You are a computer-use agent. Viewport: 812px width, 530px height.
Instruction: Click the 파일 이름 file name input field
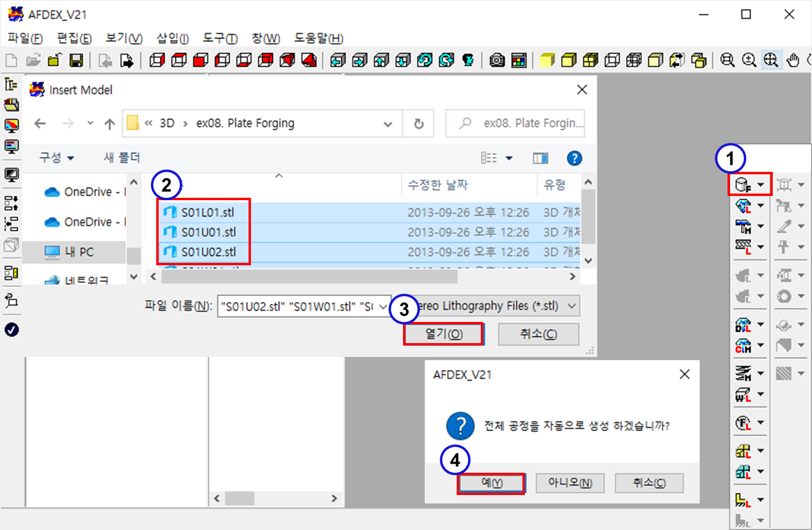[x=296, y=306]
